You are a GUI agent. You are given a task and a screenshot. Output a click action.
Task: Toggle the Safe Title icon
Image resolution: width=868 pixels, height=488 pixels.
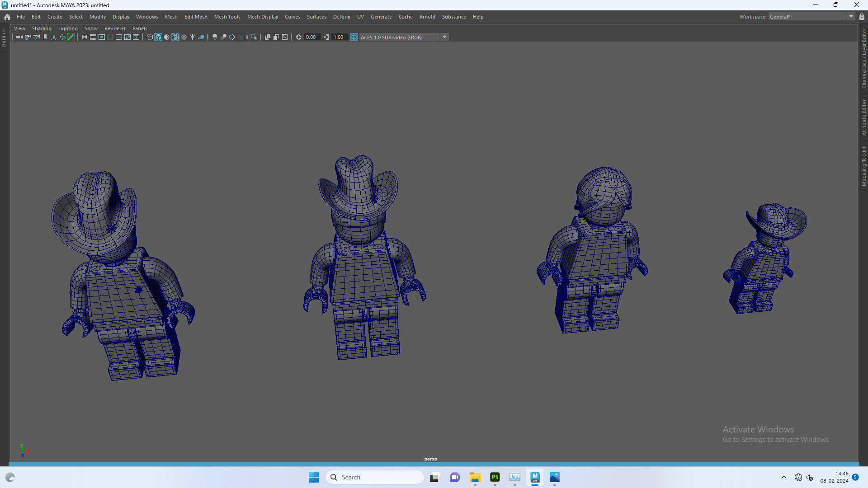pos(136,37)
